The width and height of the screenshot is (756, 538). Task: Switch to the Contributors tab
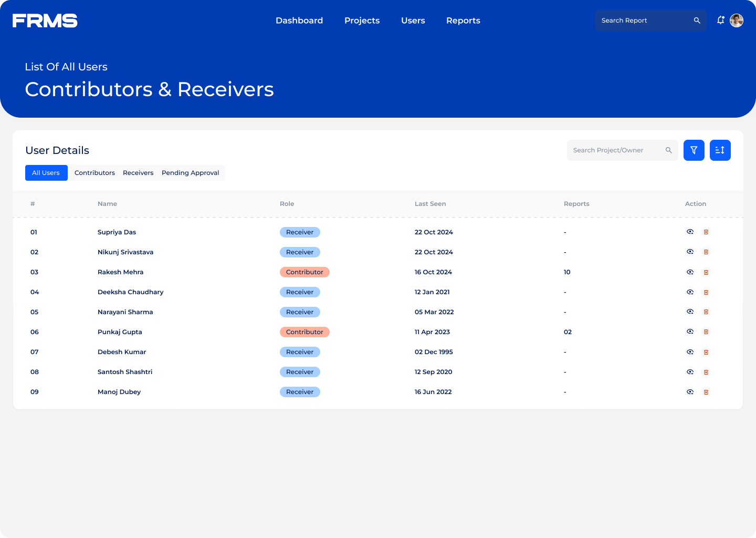coord(94,173)
